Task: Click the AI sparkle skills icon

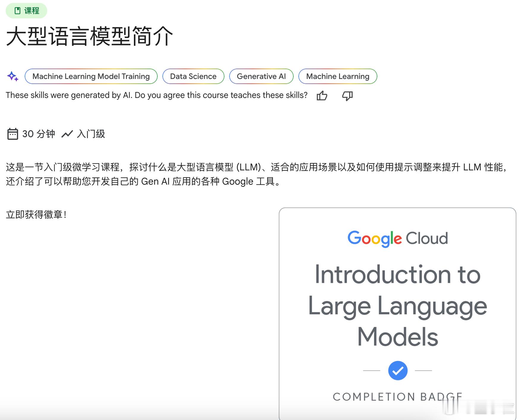Action: [x=13, y=76]
